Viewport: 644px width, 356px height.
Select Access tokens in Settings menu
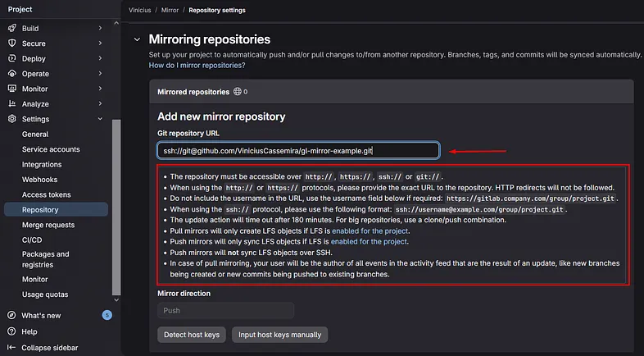point(47,194)
